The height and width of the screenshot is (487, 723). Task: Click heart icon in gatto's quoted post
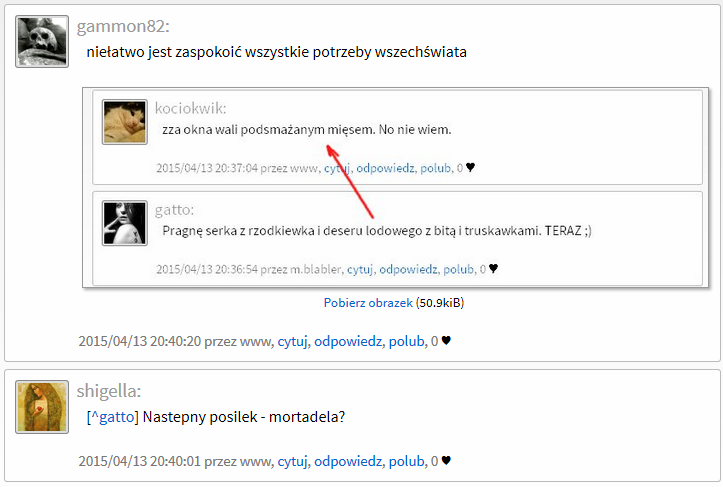493,268
